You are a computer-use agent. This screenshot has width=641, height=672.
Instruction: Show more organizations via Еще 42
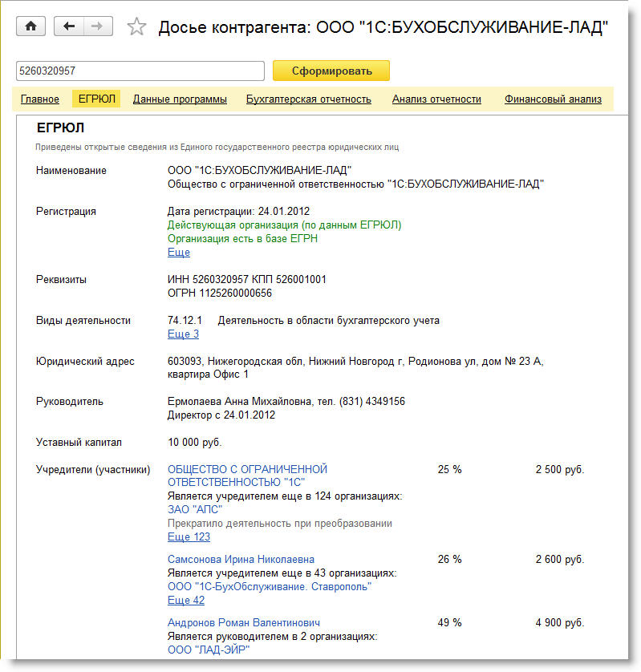186,600
